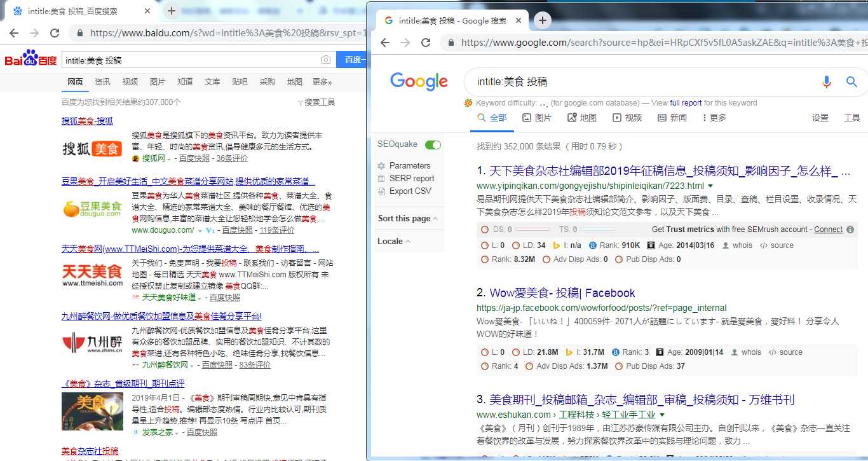Go back in the Google browser window
868x461 pixels.
click(385, 43)
